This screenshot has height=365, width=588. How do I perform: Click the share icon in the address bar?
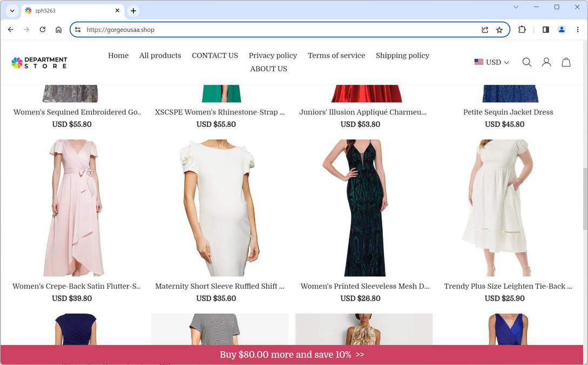click(x=485, y=30)
